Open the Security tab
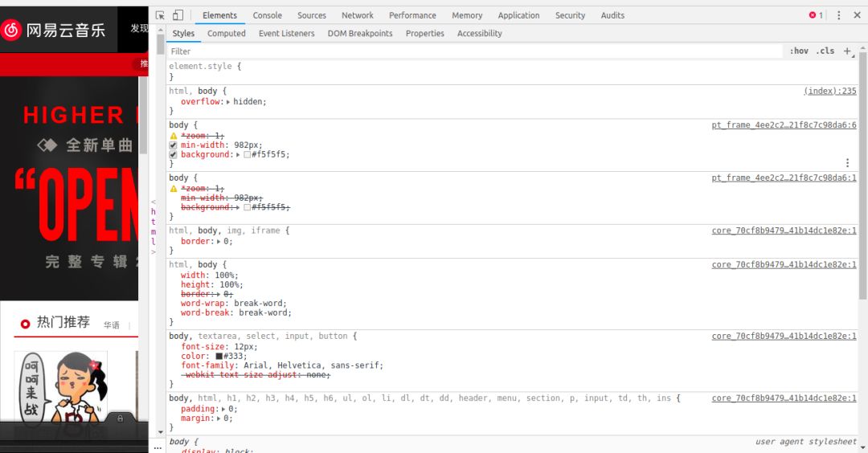The height and width of the screenshot is (453, 868). point(570,15)
